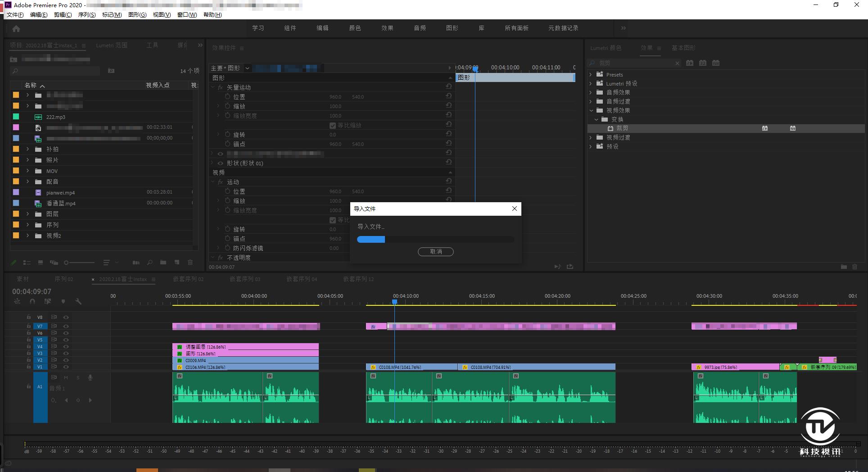868x472 pixels.
Task: Select the 裁剪 effect in effects list
Action: [x=622, y=128]
